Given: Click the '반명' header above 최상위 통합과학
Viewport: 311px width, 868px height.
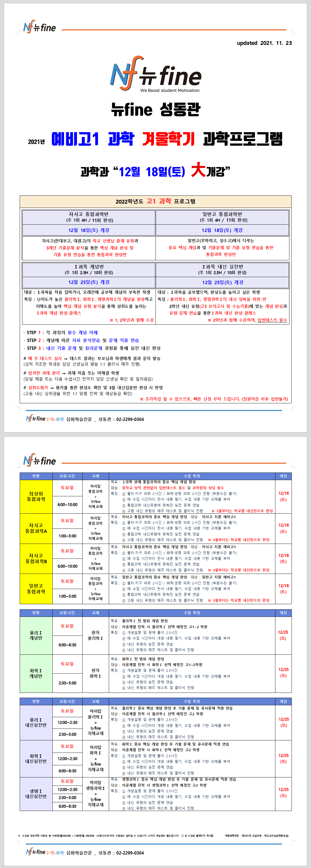Looking at the screenshot, I should (x=36, y=476).
